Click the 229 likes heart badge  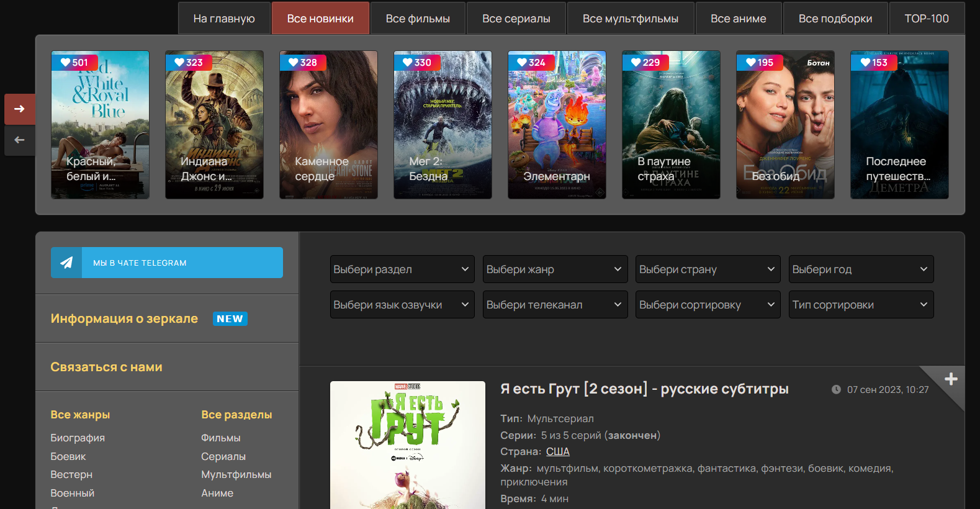[x=645, y=63]
